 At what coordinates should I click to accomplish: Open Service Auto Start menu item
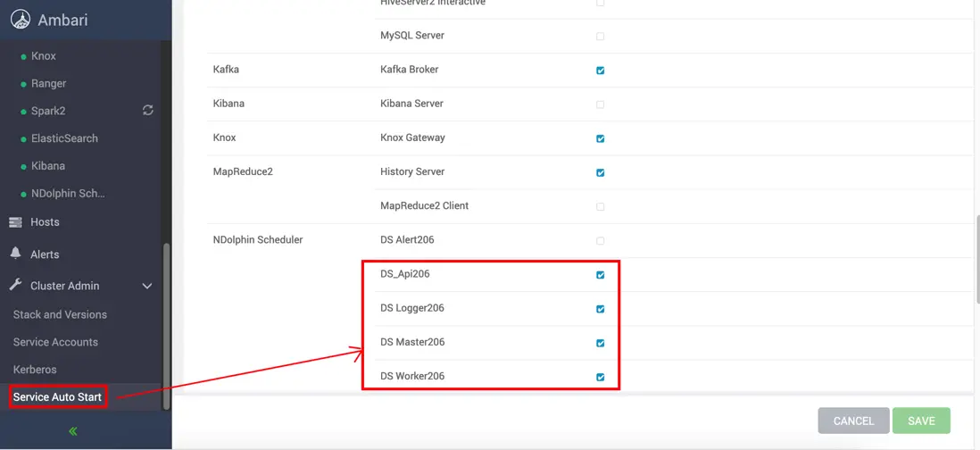[x=58, y=397]
